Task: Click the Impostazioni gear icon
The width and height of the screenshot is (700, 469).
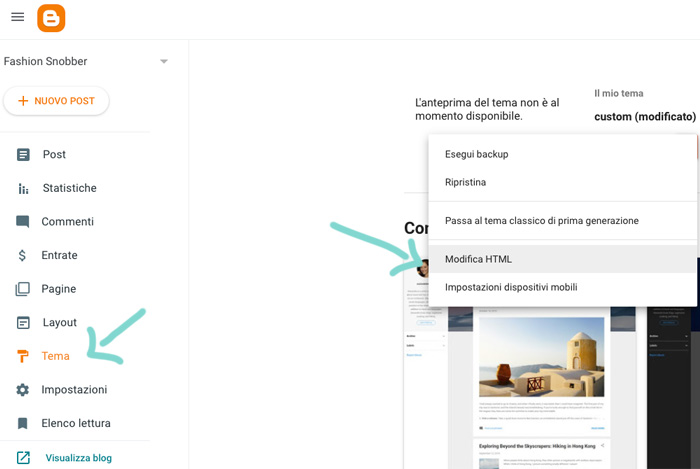Action: [22, 390]
